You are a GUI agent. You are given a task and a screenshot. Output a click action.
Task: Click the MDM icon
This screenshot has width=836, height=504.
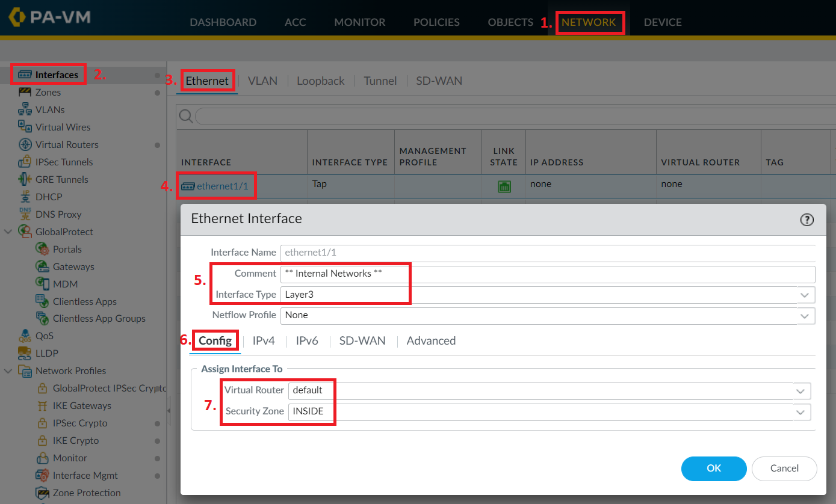[42, 284]
